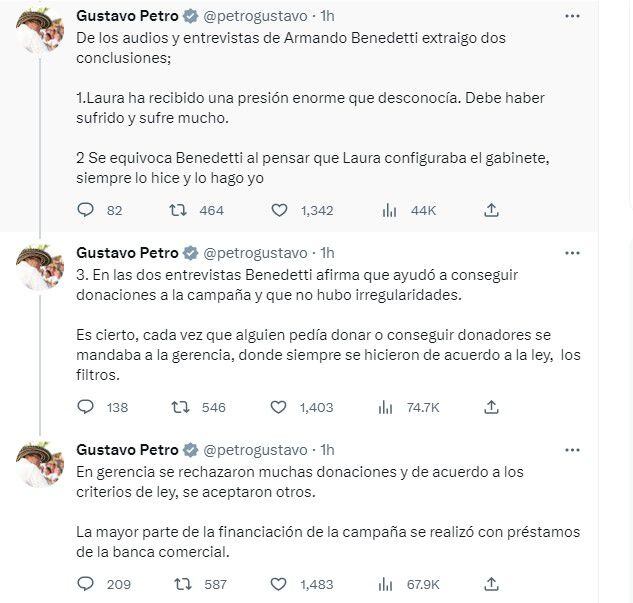Share the first tweet about Benedetti audios

click(x=490, y=210)
